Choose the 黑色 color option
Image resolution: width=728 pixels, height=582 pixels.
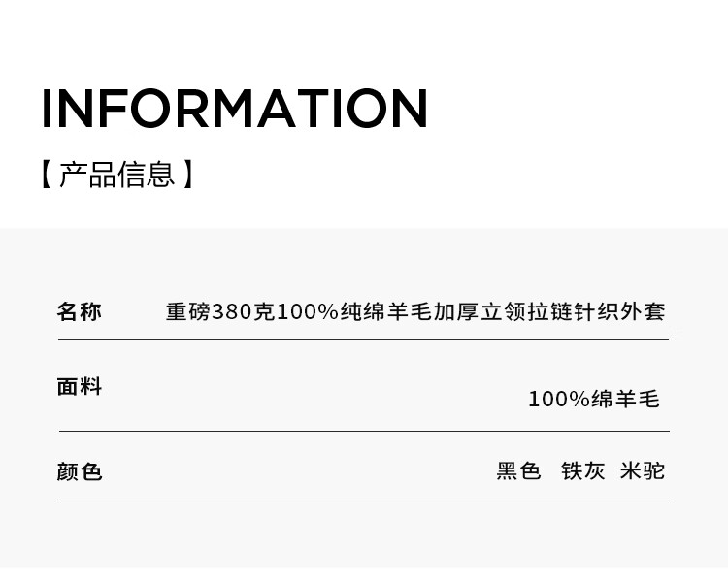click(518, 470)
